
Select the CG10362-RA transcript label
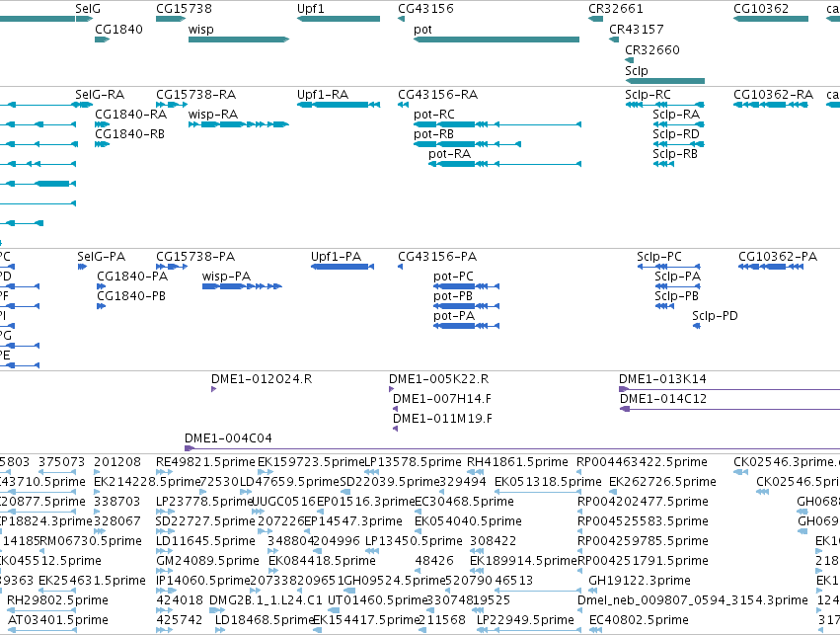click(x=773, y=95)
